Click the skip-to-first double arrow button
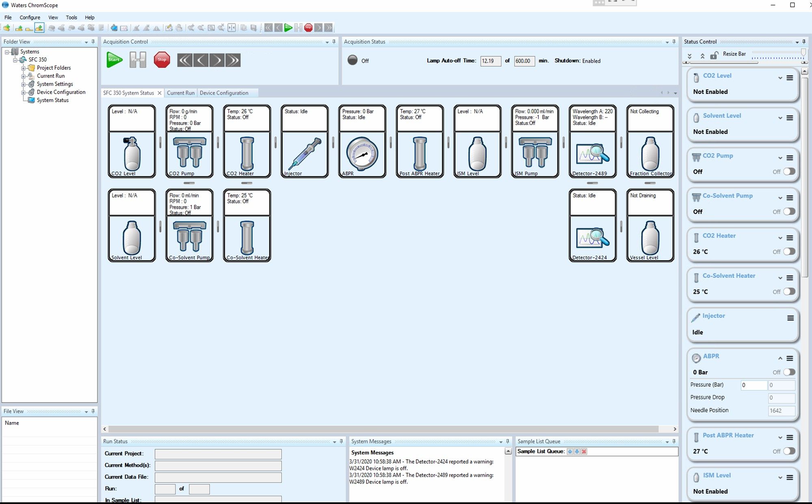This screenshot has width=812, height=504. (185, 60)
